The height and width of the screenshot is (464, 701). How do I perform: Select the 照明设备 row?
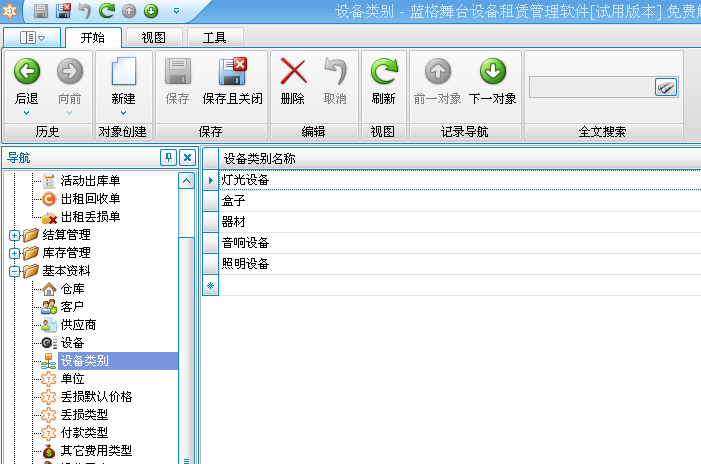point(460,264)
